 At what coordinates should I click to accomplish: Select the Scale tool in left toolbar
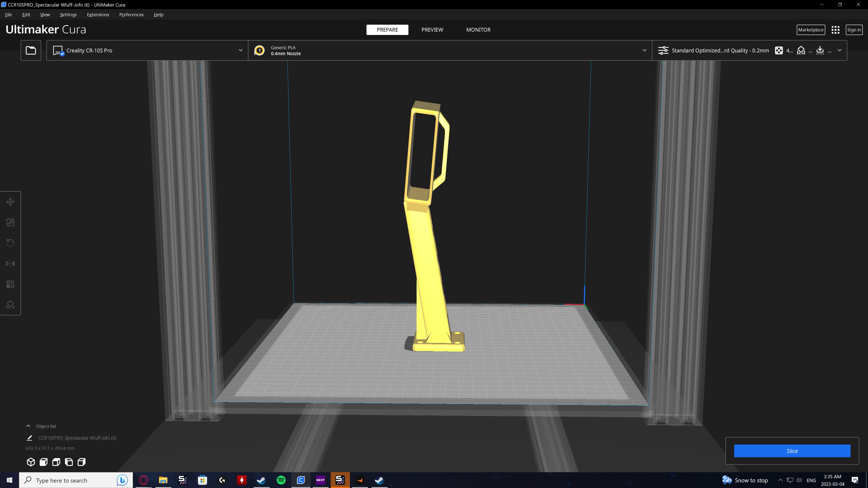[10, 223]
